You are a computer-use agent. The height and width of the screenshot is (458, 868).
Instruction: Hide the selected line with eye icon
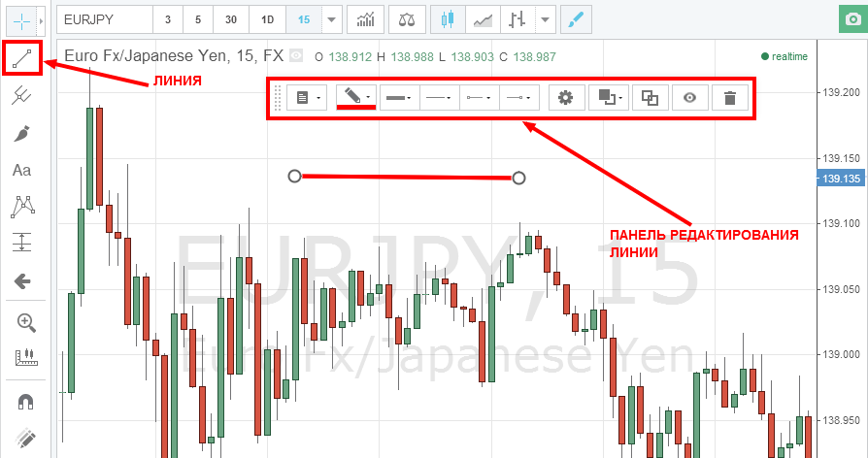tap(689, 98)
